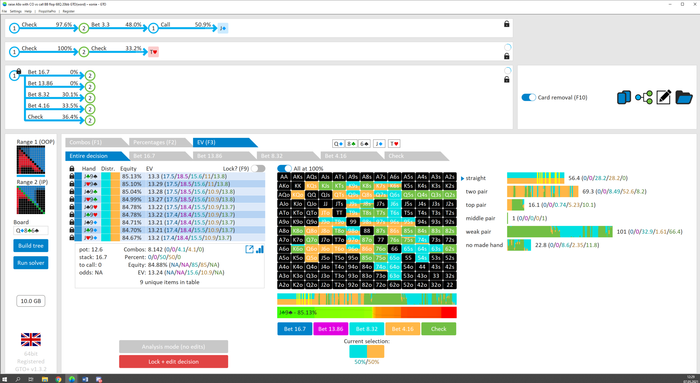This screenshot has height=383, width=700.
Task: Click Lock + edit decision button
Action: pyautogui.click(x=173, y=362)
